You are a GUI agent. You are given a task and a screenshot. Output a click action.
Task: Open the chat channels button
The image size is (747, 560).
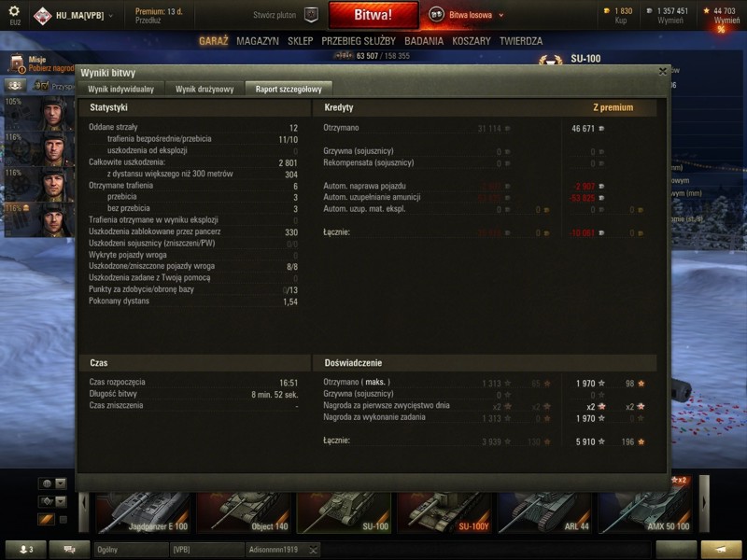coord(69,550)
